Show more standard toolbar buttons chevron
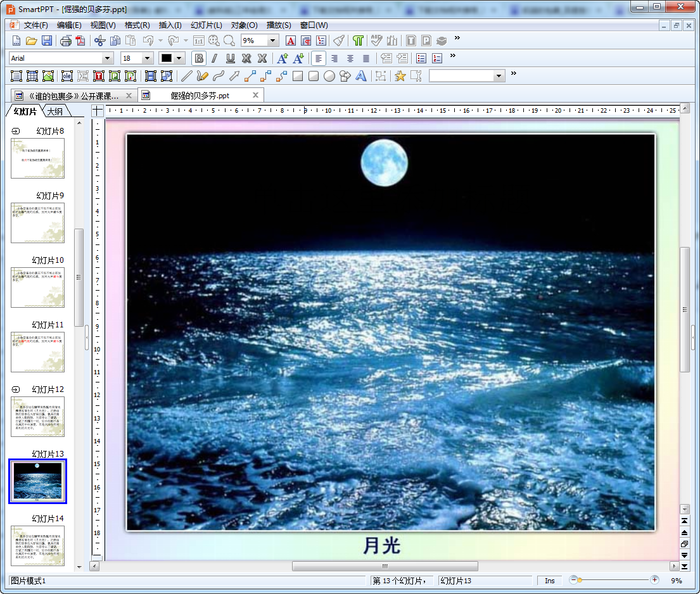This screenshot has width=700, height=594. (457, 38)
